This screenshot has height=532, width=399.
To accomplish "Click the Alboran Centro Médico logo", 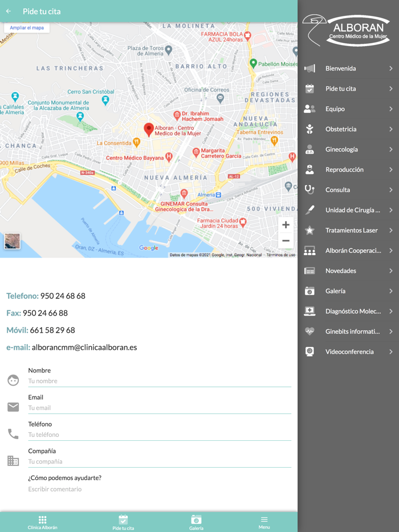I will pos(347,30).
